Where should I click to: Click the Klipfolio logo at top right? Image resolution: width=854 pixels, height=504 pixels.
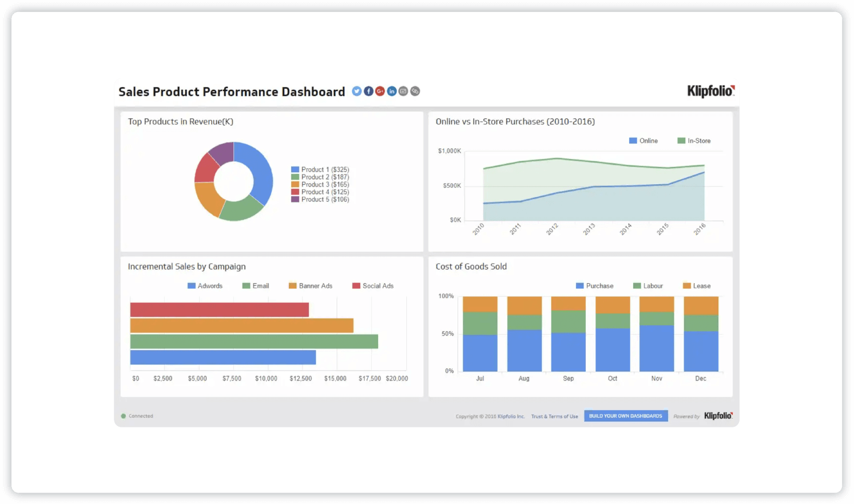point(710,91)
